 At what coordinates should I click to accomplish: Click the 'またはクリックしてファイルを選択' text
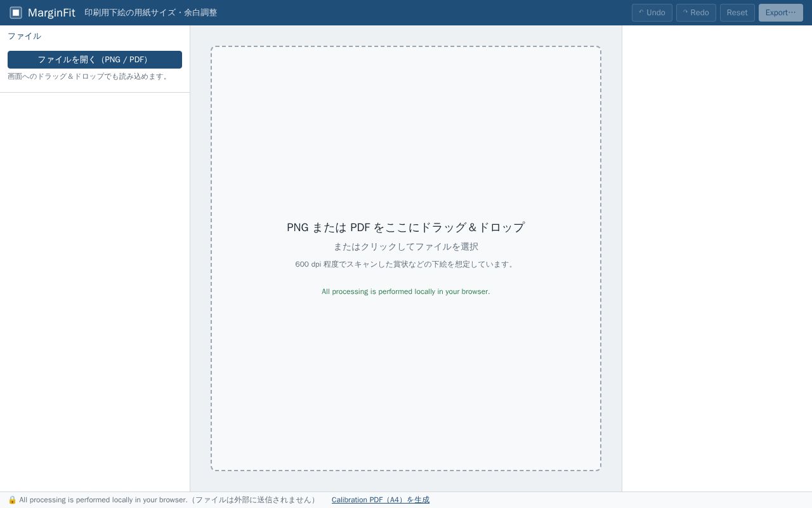pos(406,246)
